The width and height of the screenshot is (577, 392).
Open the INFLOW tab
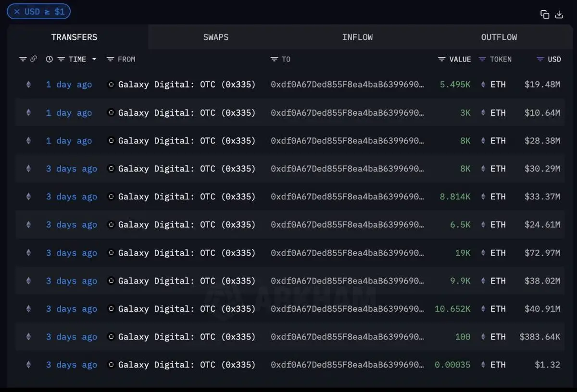(x=357, y=37)
